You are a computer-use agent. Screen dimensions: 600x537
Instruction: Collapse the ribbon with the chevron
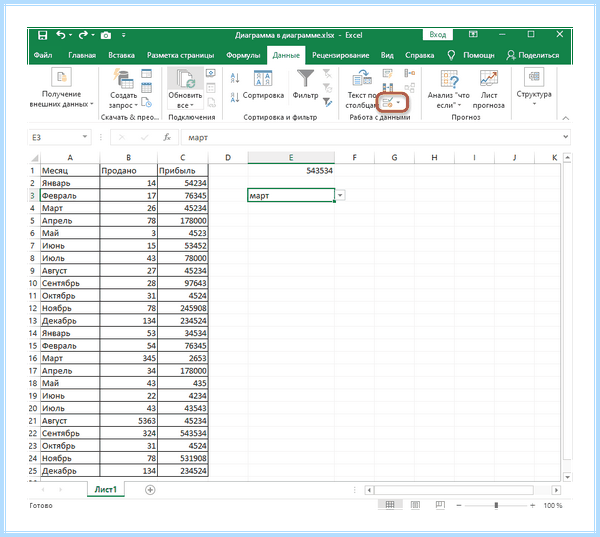point(565,118)
